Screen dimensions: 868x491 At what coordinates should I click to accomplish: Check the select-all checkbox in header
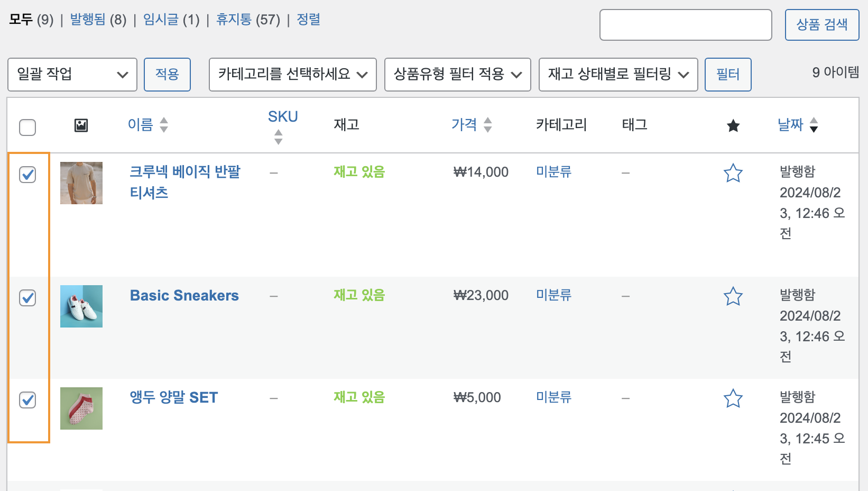click(27, 128)
